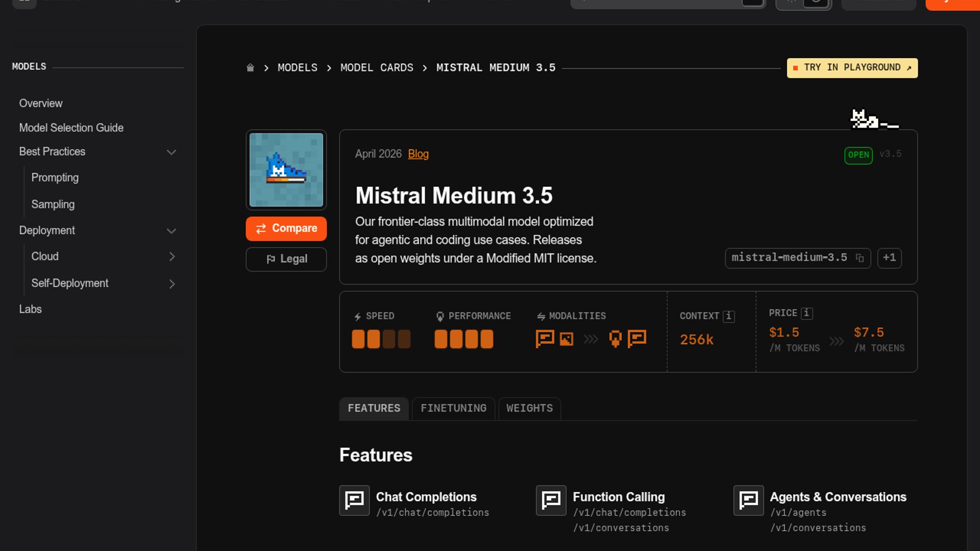Click the home icon in the breadcrumb
Viewport: 980px width, 551px height.
(250, 67)
